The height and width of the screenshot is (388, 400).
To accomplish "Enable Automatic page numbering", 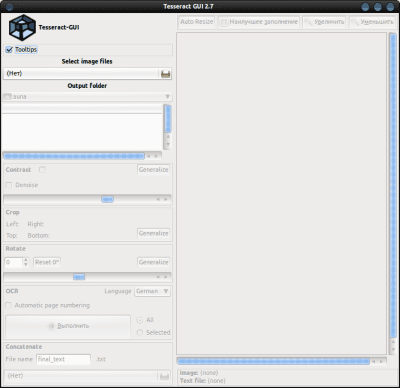I will tap(9, 305).
